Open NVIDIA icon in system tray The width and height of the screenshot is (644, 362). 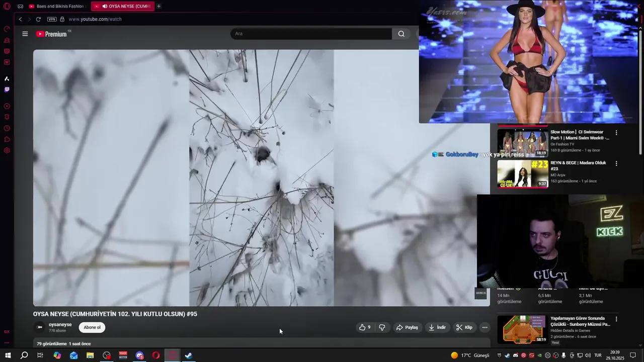pyautogui.click(x=539, y=355)
